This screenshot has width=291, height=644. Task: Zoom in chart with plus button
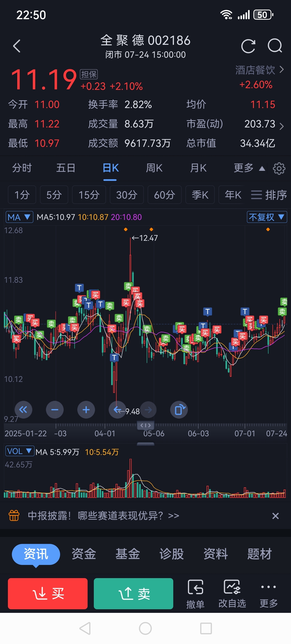(86, 409)
